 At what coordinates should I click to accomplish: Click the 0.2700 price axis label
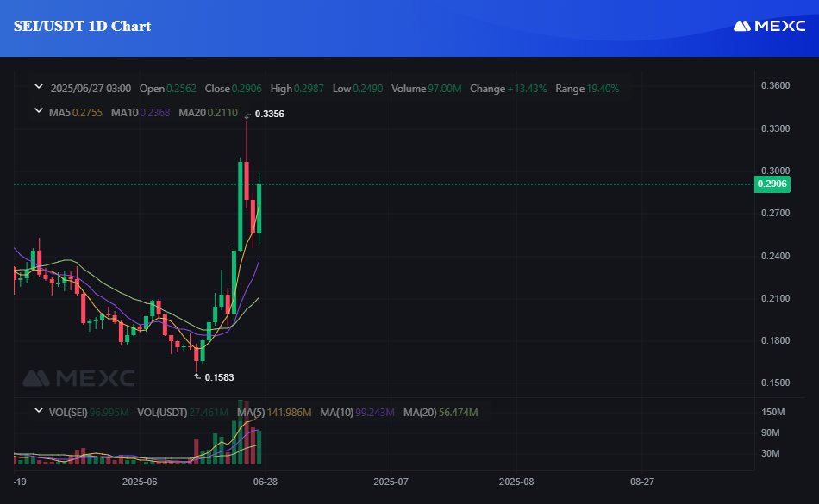pyautogui.click(x=775, y=213)
